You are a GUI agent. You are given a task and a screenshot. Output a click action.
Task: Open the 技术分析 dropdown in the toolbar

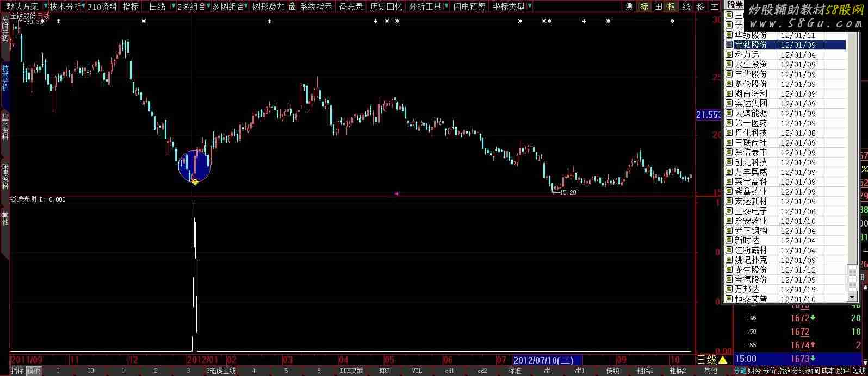pyautogui.click(x=67, y=7)
